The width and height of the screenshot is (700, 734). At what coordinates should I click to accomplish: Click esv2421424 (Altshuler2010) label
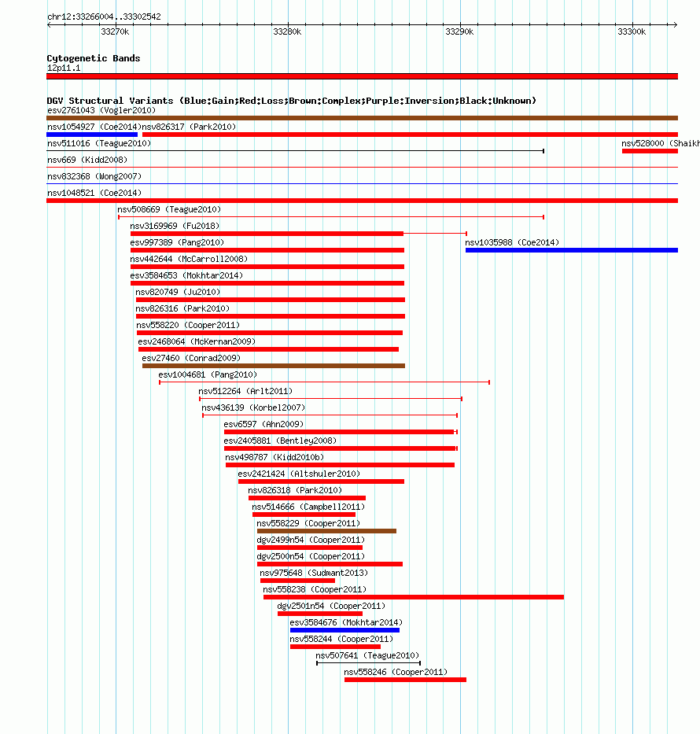(x=299, y=474)
